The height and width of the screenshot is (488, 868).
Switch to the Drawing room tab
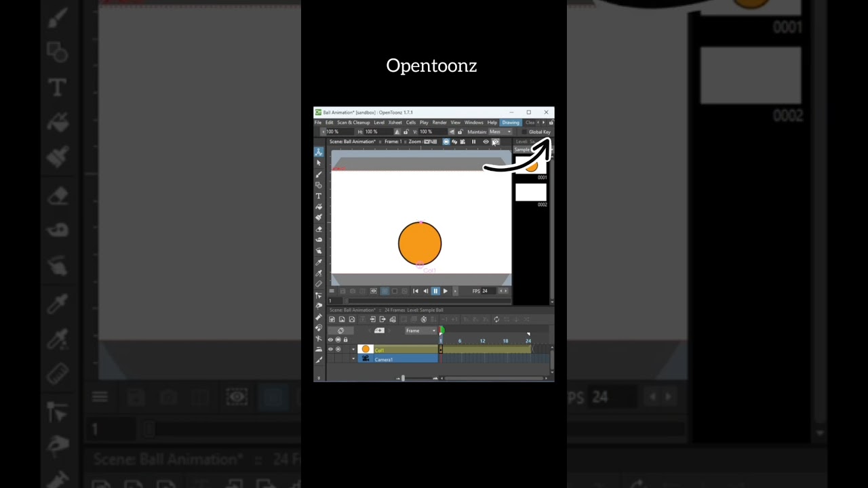tap(511, 123)
